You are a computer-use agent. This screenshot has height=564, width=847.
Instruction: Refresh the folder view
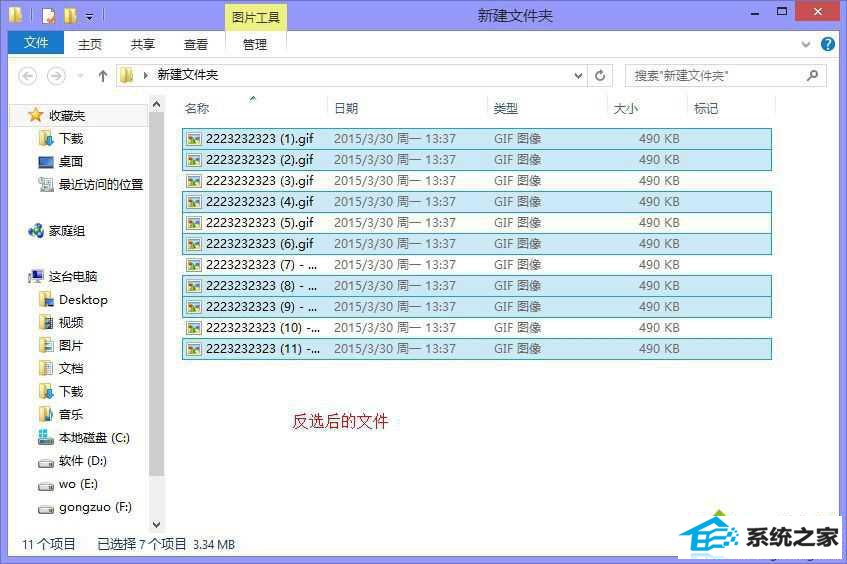click(600, 76)
